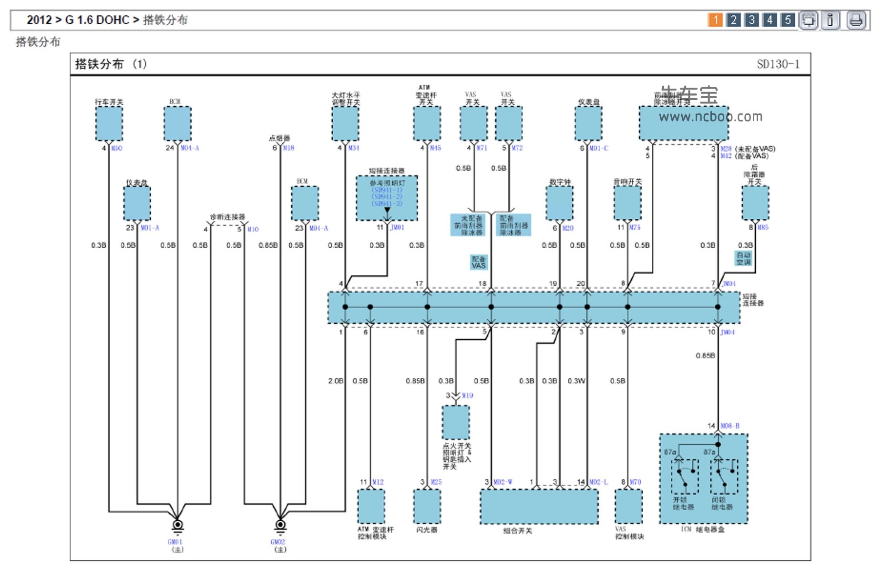Screen dimensions: 883x588
Task: Click connector code M71
Action: [x=482, y=148]
